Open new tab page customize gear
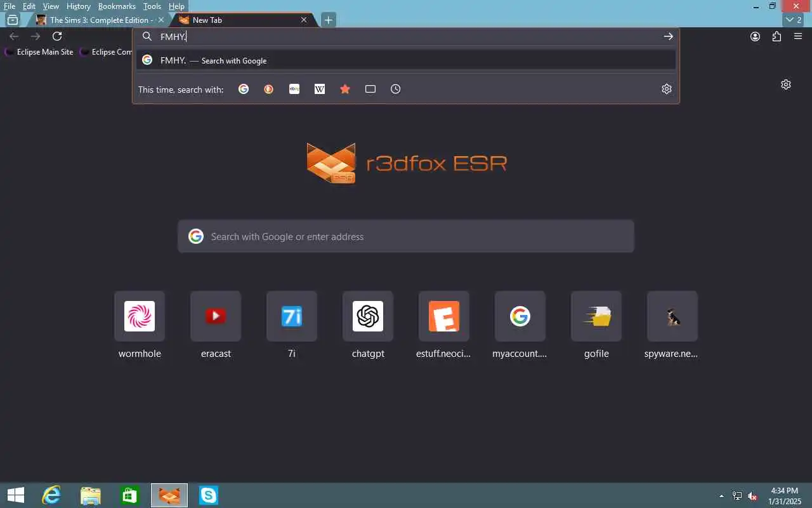 (x=786, y=84)
